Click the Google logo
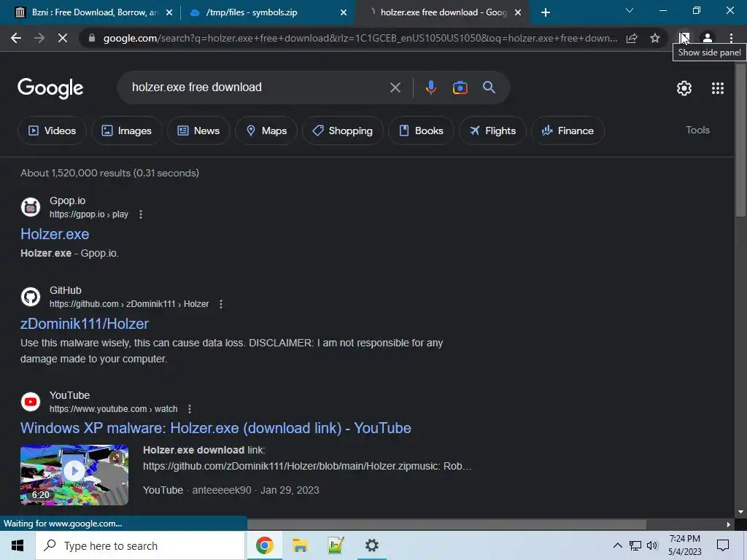This screenshot has height=560, width=747. [x=50, y=88]
